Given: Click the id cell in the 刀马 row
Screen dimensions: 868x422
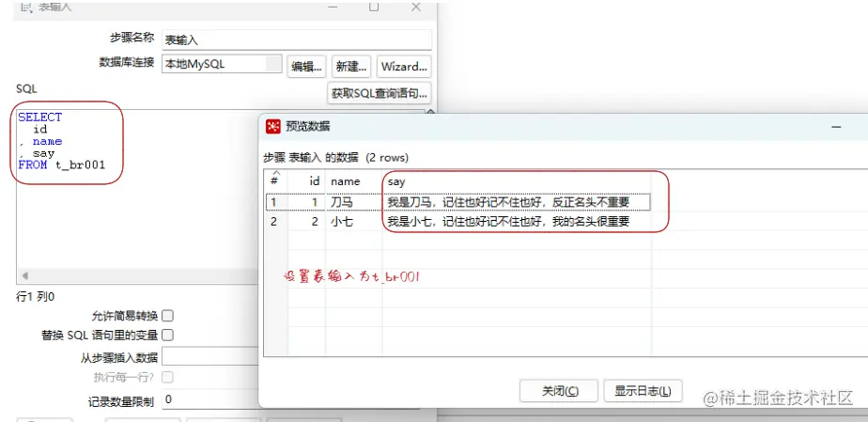Looking at the screenshot, I should point(306,202).
